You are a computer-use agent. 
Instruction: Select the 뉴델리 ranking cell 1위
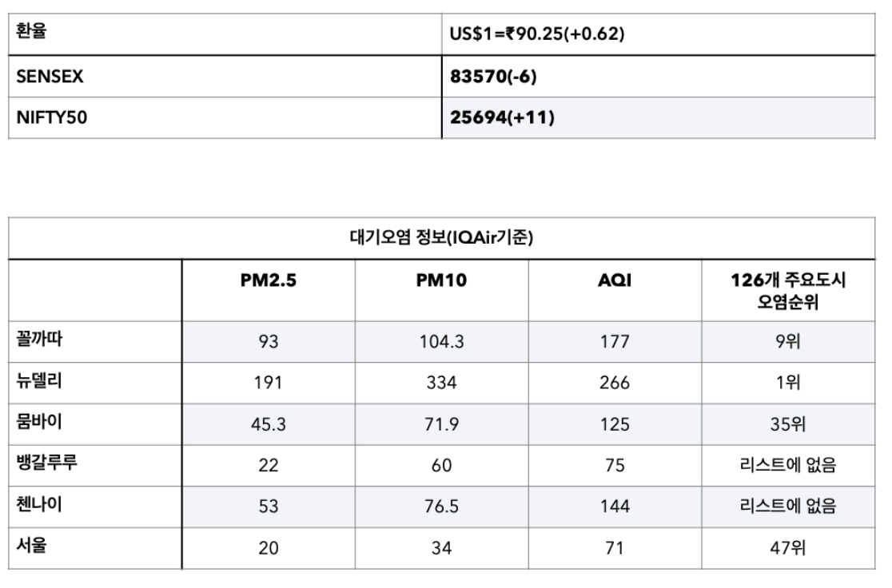click(788, 383)
